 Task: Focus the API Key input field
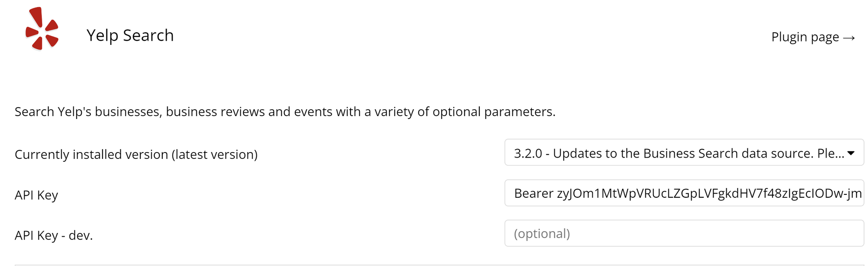[x=684, y=194]
